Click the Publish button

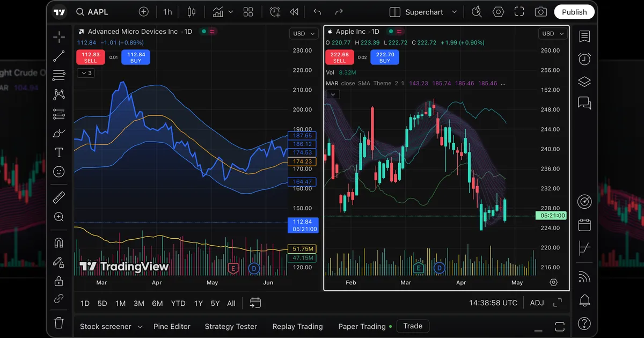pyautogui.click(x=574, y=12)
